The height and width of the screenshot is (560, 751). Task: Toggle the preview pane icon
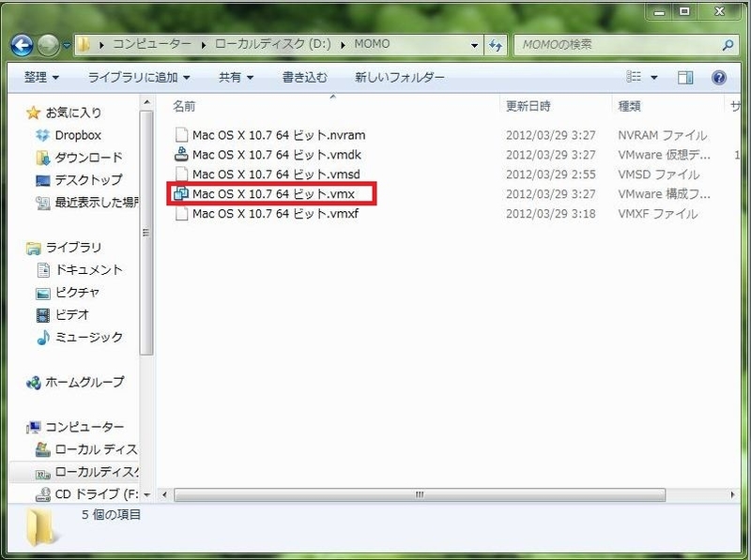click(x=685, y=78)
